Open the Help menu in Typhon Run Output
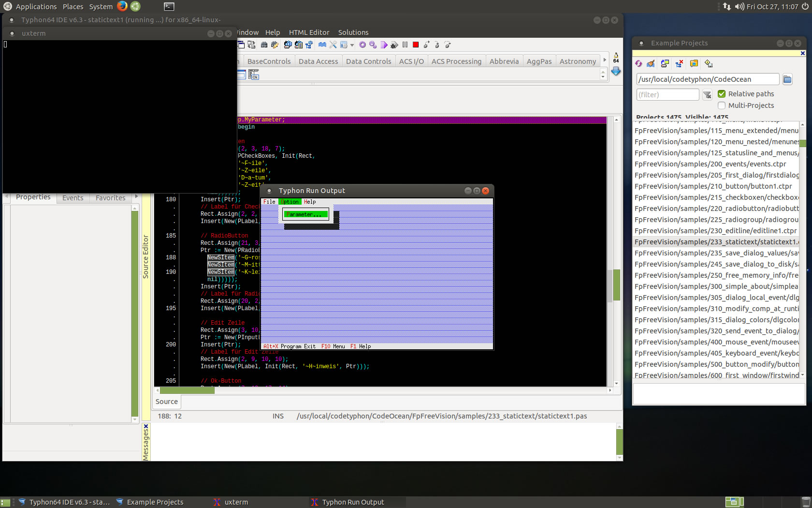The width and height of the screenshot is (812, 508). coord(310,202)
